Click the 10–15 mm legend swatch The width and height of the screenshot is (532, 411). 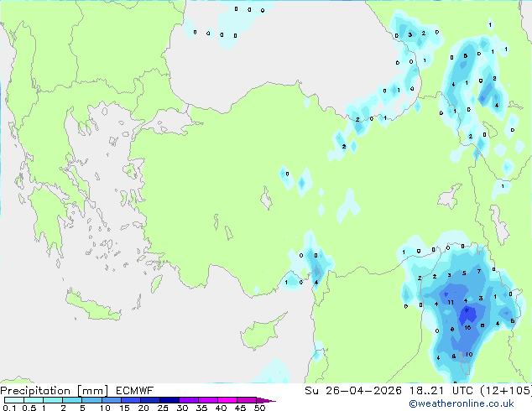pos(112,400)
